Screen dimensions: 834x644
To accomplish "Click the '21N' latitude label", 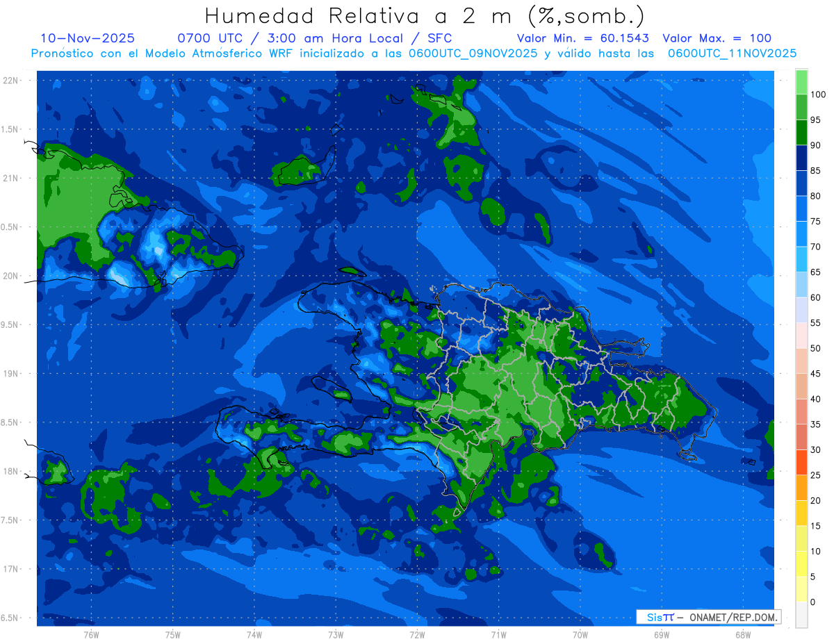I will pos(11,178).
